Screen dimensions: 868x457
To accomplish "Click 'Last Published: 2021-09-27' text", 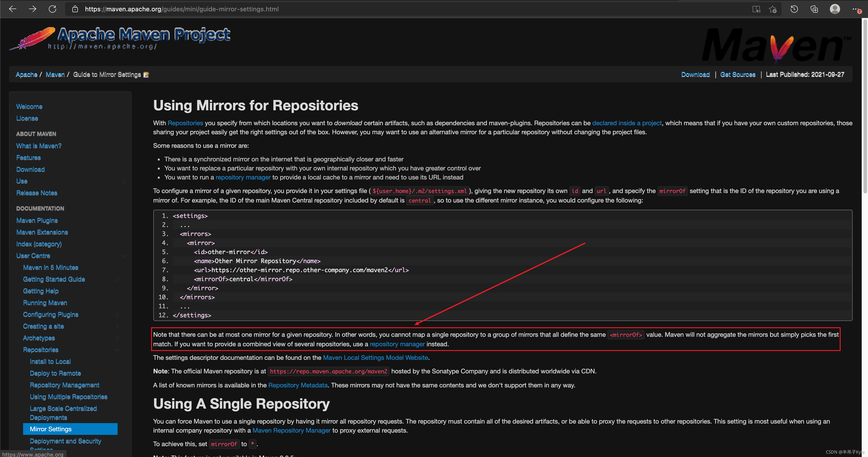I will (805, 75).
